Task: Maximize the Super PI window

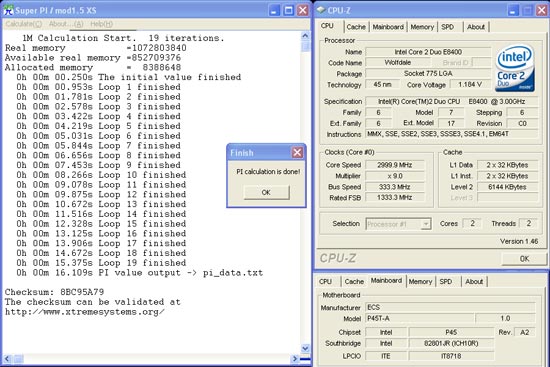Action: [288, 10]
